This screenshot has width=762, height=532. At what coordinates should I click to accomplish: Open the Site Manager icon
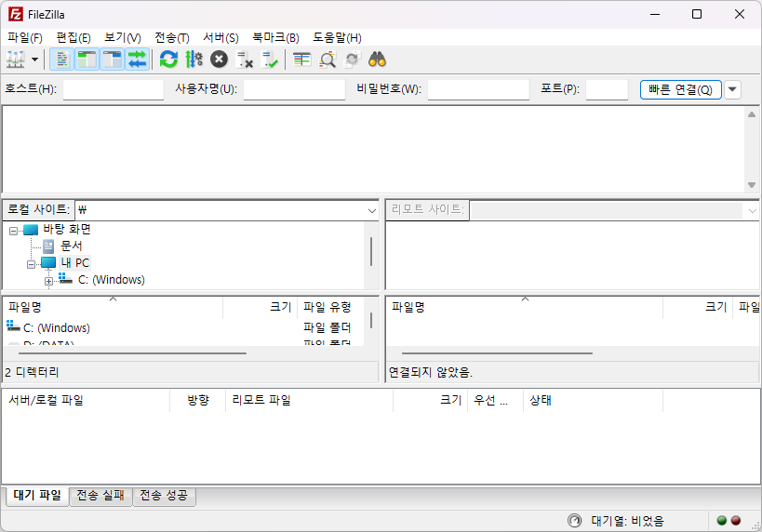[15, 60]
